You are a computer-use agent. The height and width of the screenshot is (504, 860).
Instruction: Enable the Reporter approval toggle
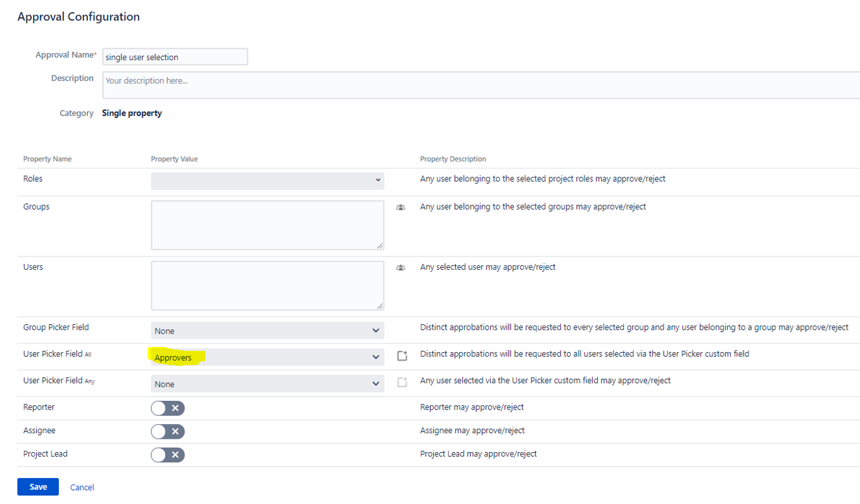click(168, 408)
